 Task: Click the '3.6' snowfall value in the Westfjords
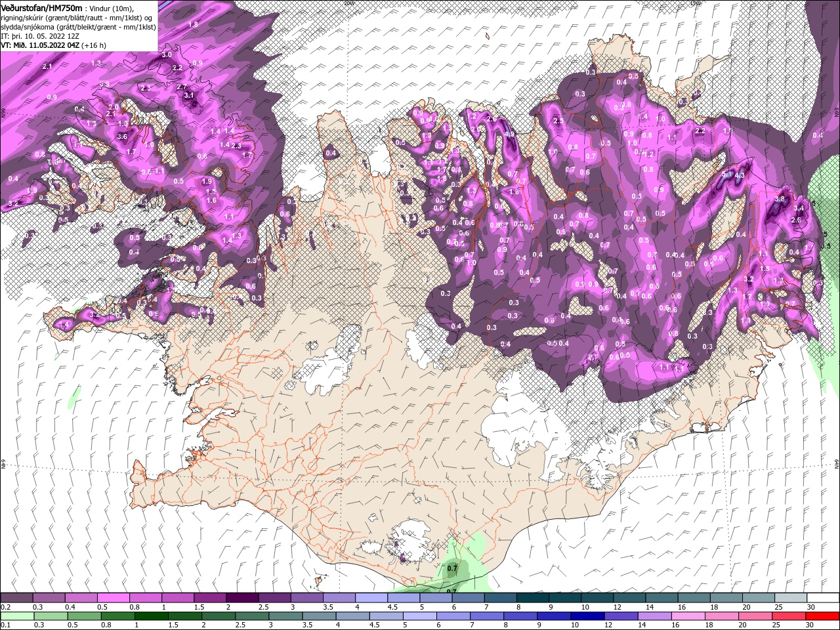[x=121, y=137]
